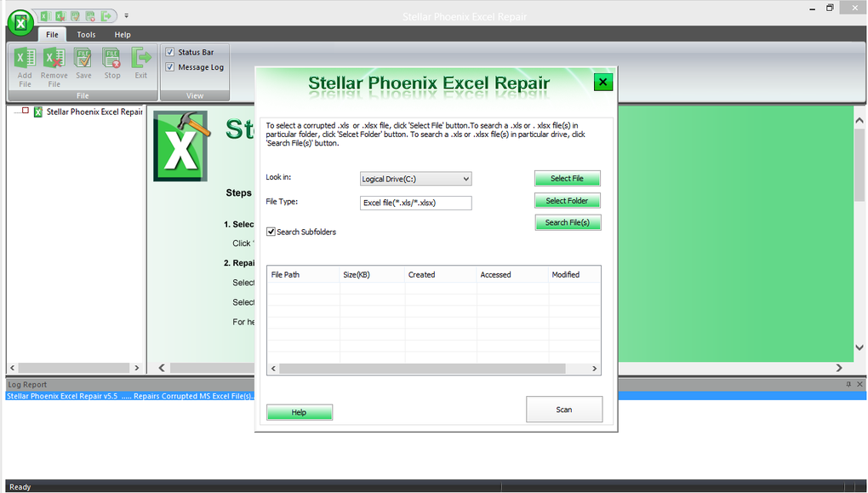
Task: Click the main pane scroll up arrow
Action: click(x=859, y=120)
